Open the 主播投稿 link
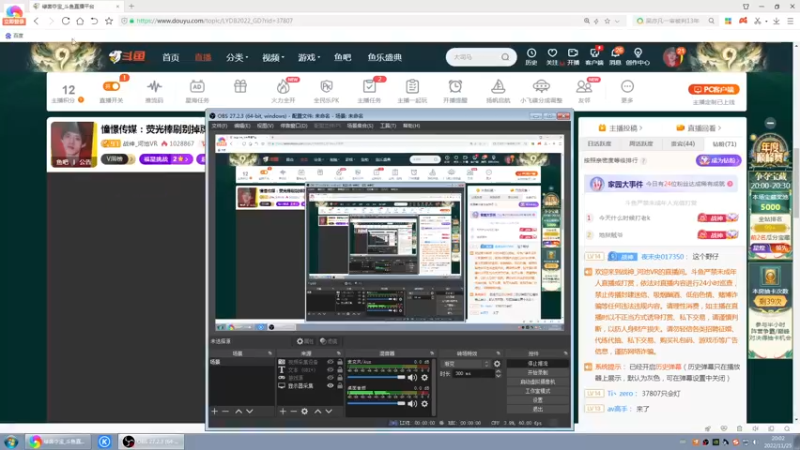Viewport: 800px width, 450px height. coord(620,128)
